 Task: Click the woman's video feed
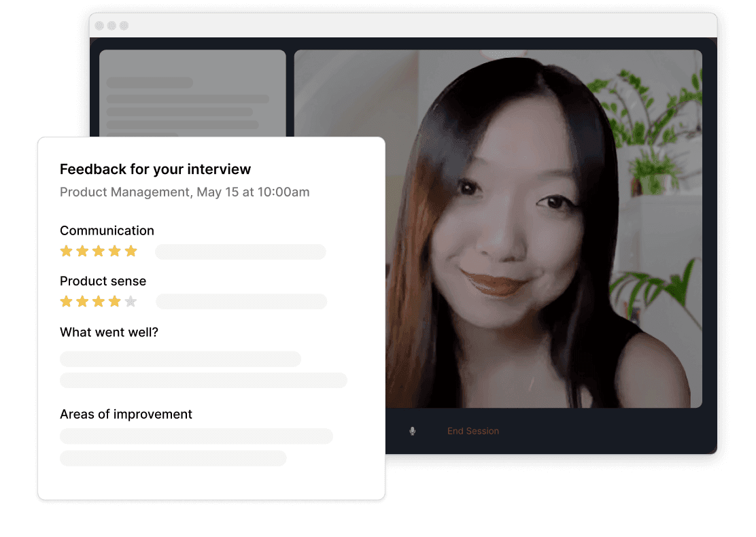point(544,228)
